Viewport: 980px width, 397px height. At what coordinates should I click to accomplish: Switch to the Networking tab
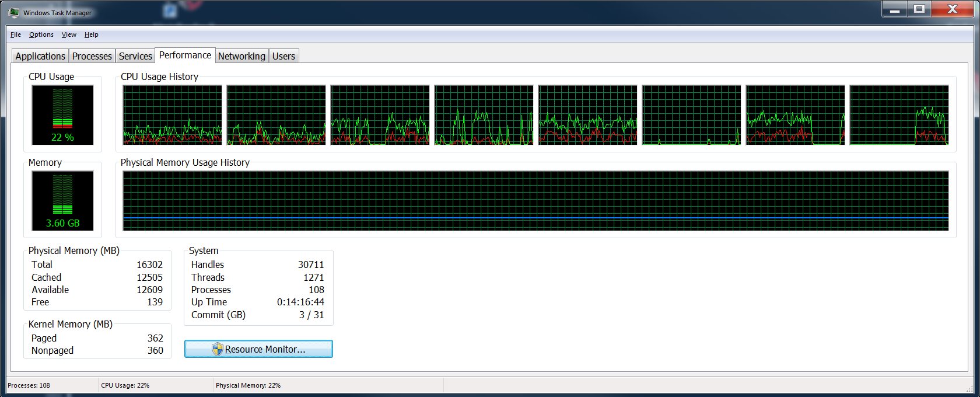242,56
